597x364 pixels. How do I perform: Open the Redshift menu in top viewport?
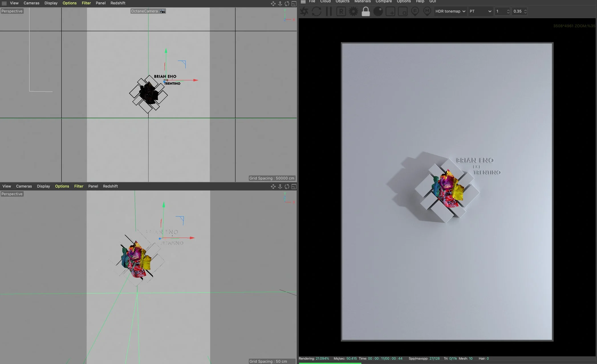coord(118,3)
